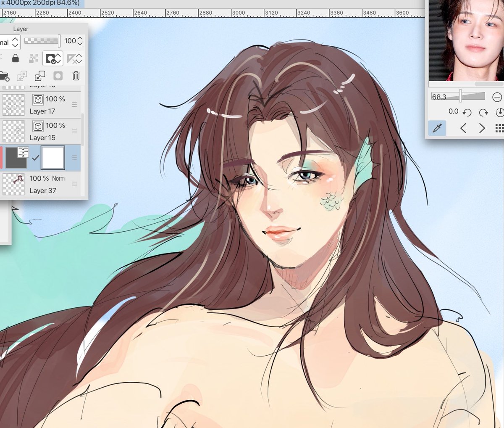The height and width of the screenshot is (428, 504).
Task: Click the Create layer mask icon
Action: pyautogui.click(x=58, y=76)
